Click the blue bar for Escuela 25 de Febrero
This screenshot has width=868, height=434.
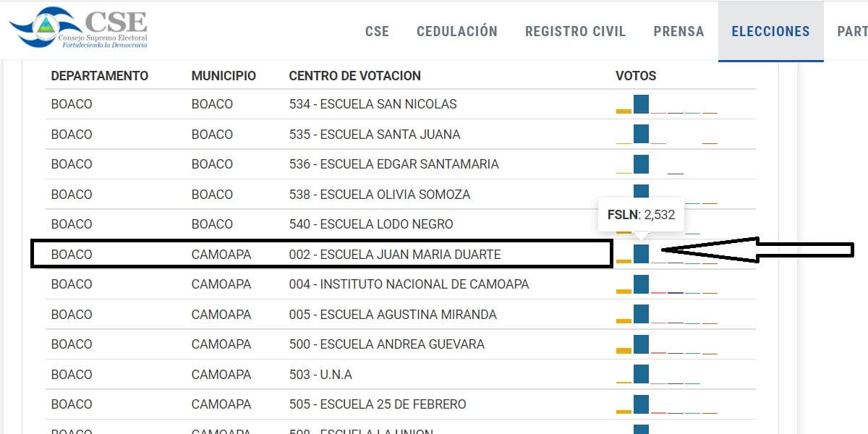tap(641, 404)
